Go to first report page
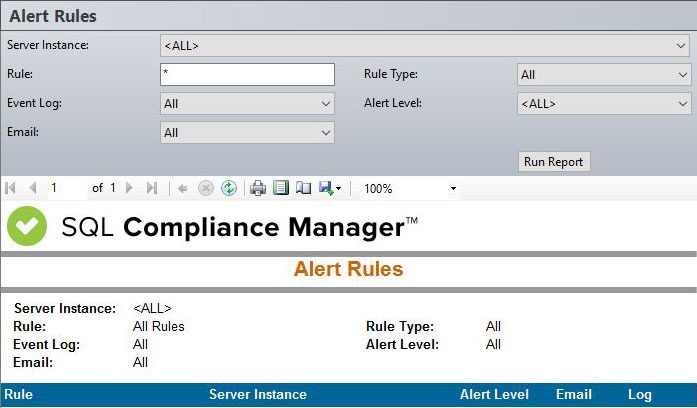Viewport: 697px width, 408px height. click(x=11, y=188)
